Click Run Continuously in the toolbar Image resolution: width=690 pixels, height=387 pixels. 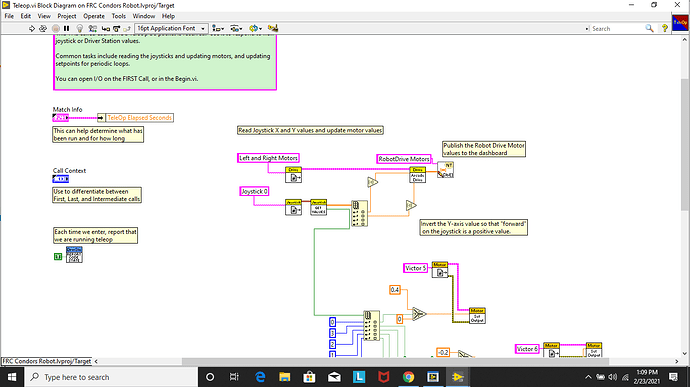[x=43, y=28]
